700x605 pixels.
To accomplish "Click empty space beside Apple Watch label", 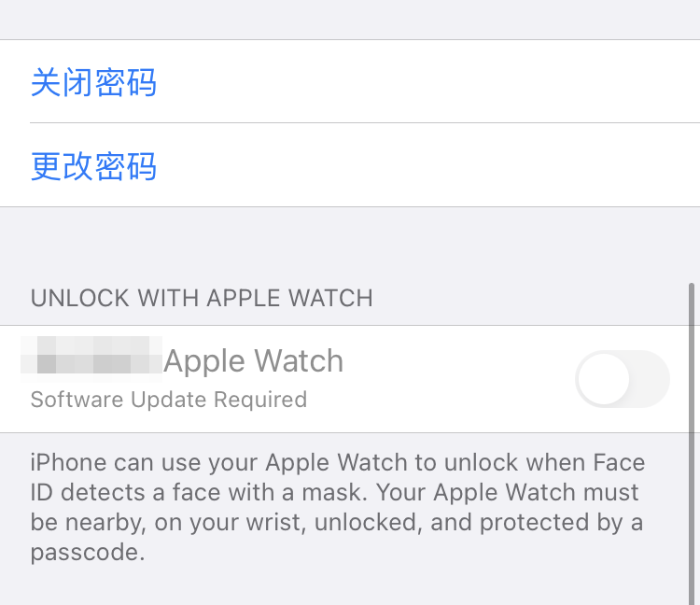I will click(455, 360).
